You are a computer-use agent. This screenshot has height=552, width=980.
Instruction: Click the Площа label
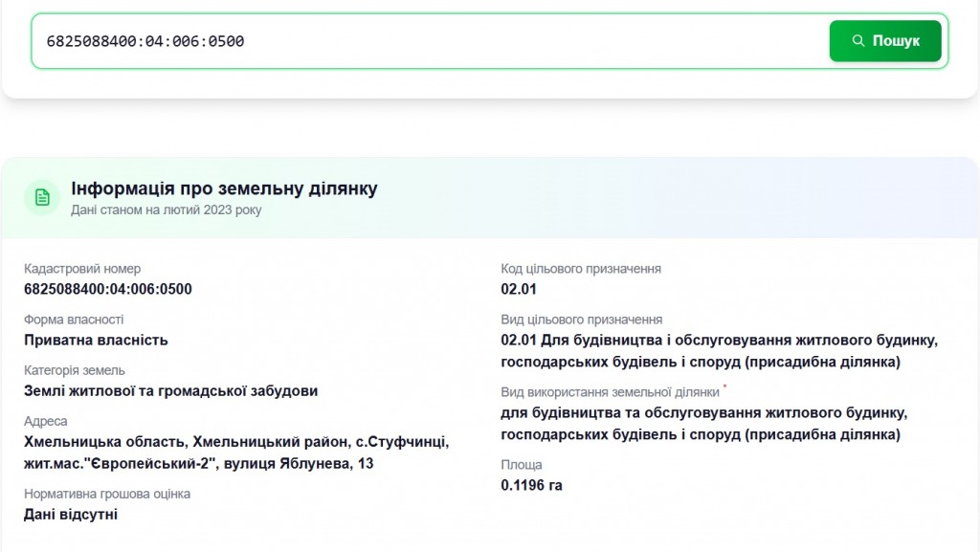[x=522, y=465]
